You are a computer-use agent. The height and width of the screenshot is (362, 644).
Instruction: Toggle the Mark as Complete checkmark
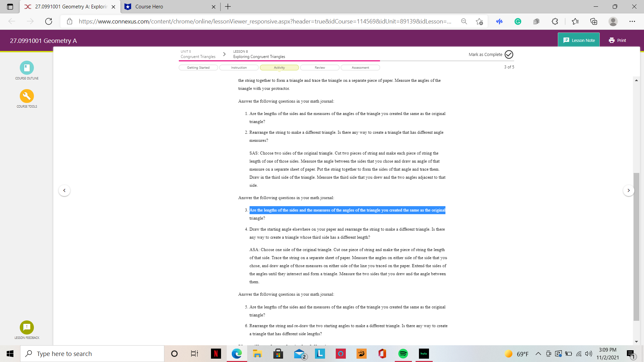pos(509,54)
